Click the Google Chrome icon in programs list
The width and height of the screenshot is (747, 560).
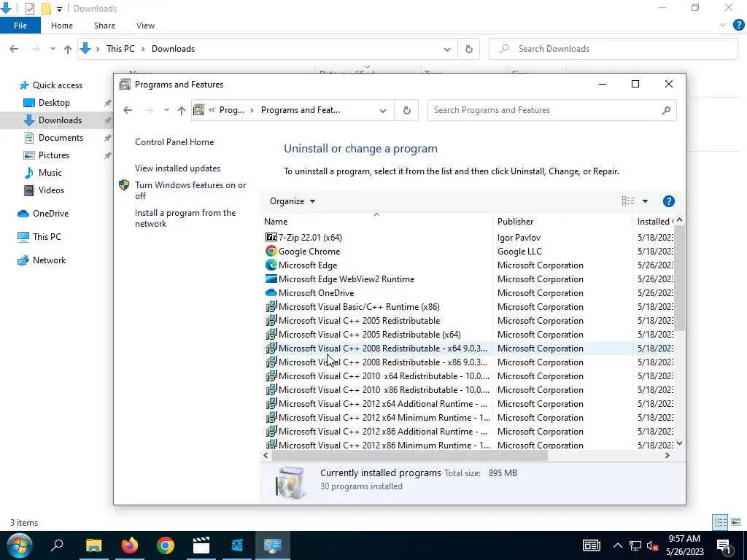point(271,251)
